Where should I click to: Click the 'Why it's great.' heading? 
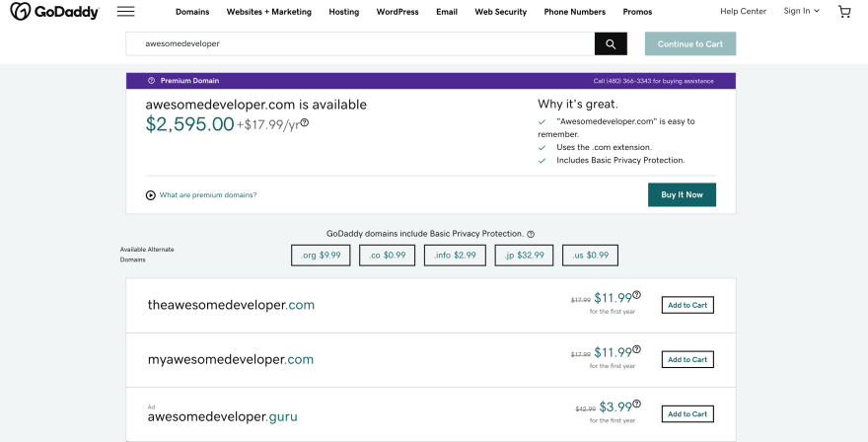pos(577,105)
